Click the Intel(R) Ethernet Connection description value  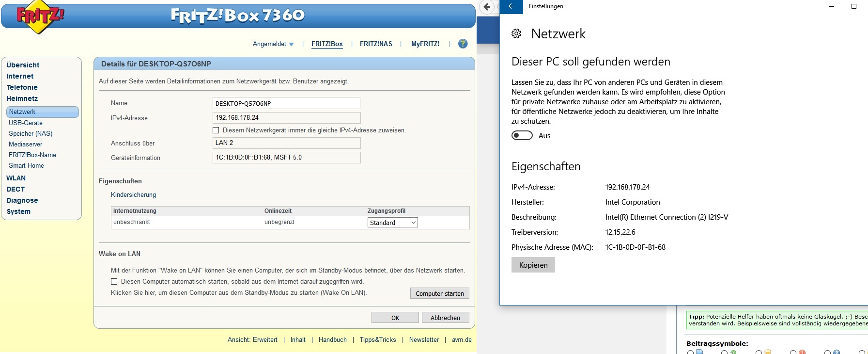667,217
